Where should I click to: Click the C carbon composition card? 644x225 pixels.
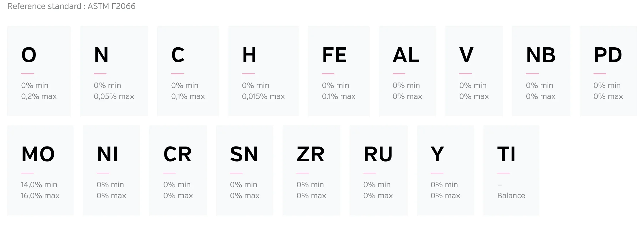tap(188, 71)
